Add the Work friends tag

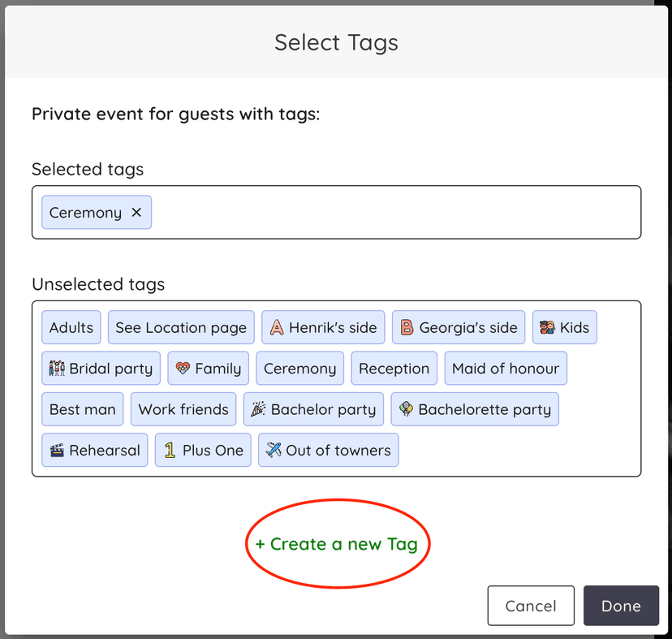(183, 408)
